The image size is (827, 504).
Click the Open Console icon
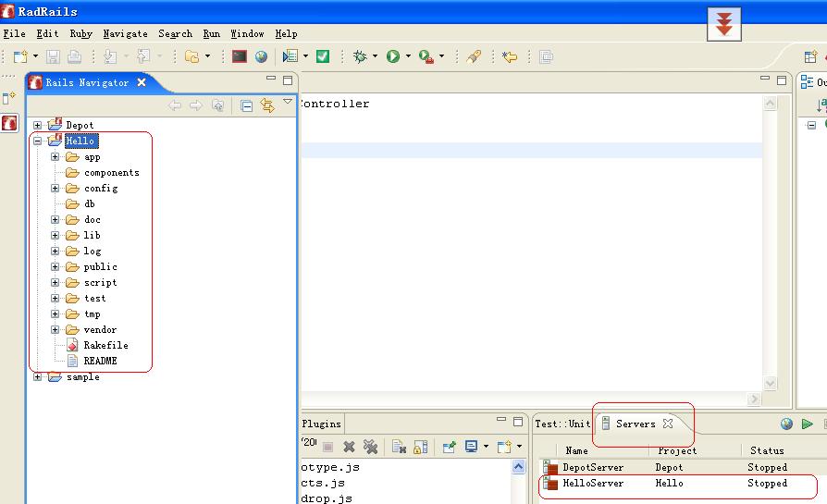504,447
